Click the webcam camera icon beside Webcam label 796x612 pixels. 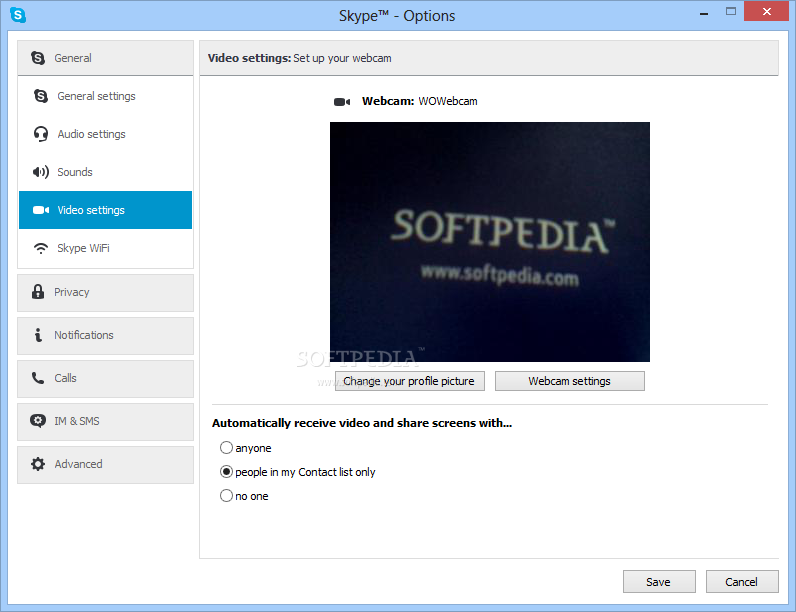342,102
